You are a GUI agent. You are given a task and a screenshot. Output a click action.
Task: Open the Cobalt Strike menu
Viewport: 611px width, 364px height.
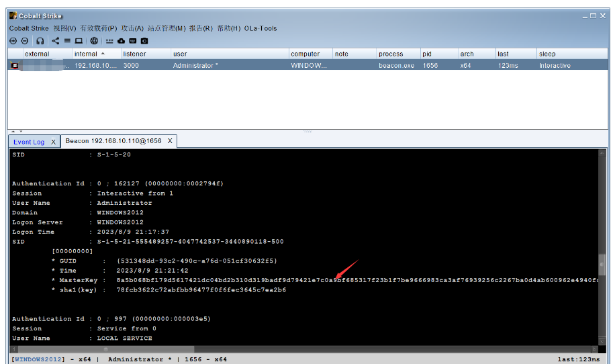(29, 28)
